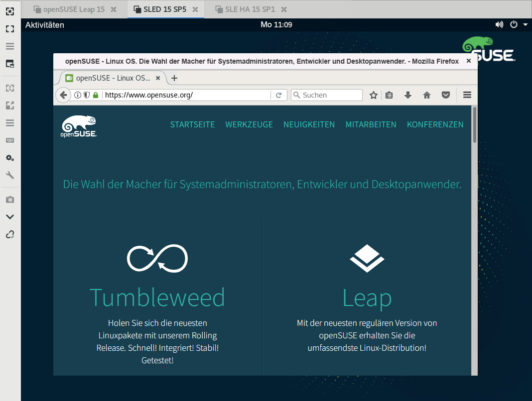Go to the Firefox home page icon
The height and width of the screenshot is (401, 532).
click(x=427, y=95)
